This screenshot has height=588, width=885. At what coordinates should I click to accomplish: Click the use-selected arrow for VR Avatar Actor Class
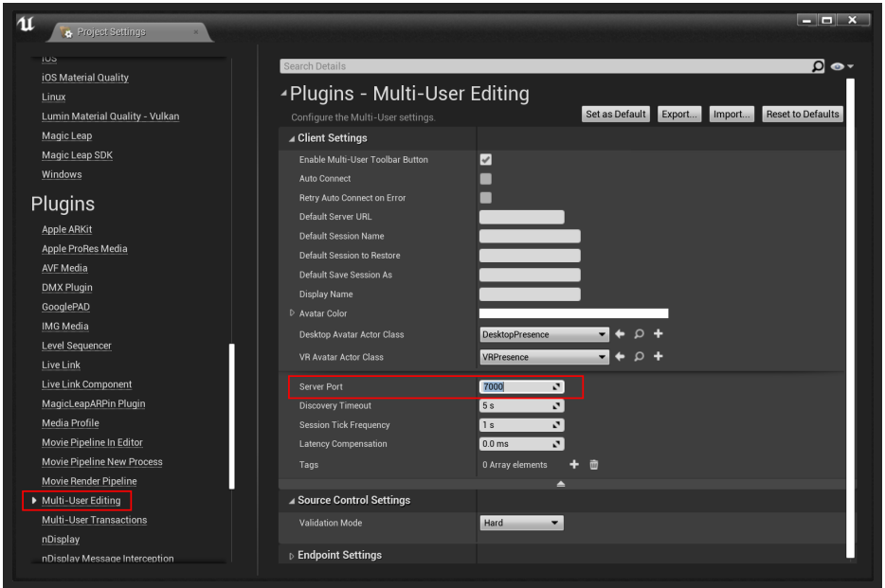click(x=620, y=356)
